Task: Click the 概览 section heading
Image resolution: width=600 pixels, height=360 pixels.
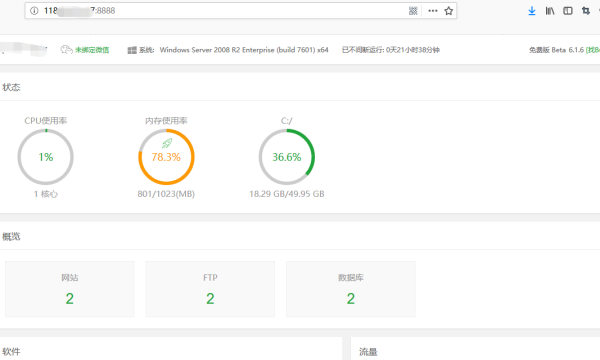Action: coord(11,236)
